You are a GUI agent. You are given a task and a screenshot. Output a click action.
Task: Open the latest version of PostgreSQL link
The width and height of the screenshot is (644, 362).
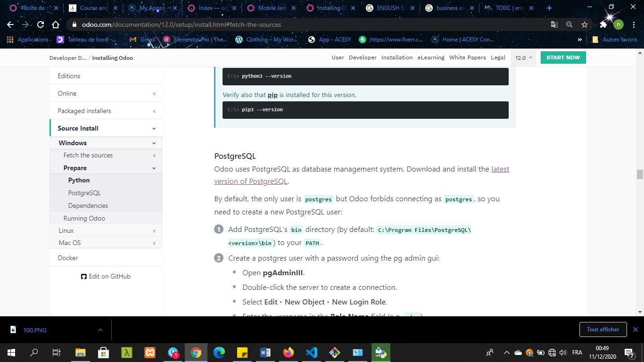click(x=362, y=175)
